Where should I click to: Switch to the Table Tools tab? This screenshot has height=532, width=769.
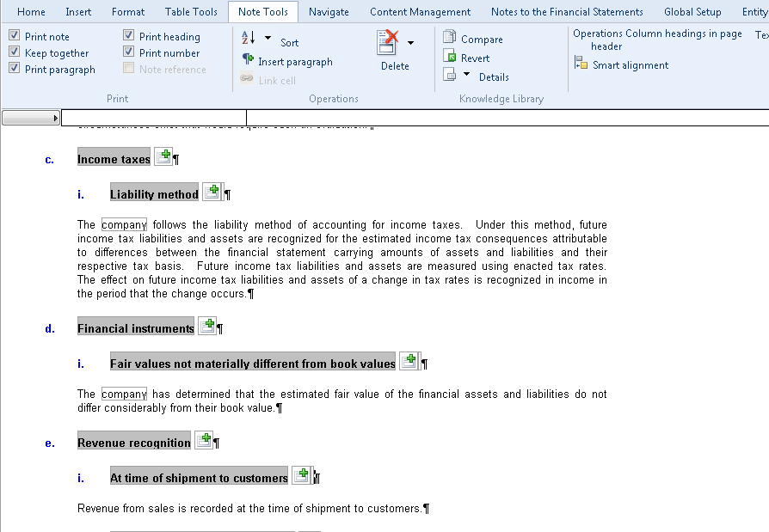coord(191,12)
